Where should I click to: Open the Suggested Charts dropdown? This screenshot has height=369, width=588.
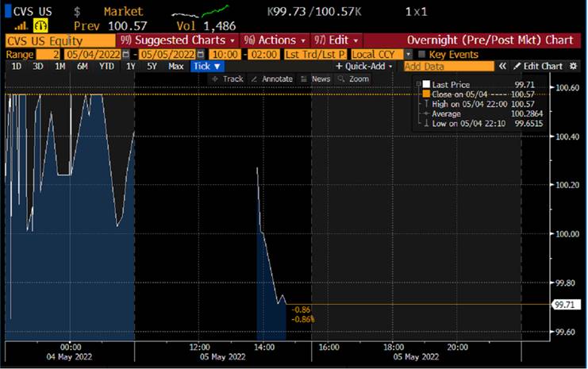pos(178,40)
